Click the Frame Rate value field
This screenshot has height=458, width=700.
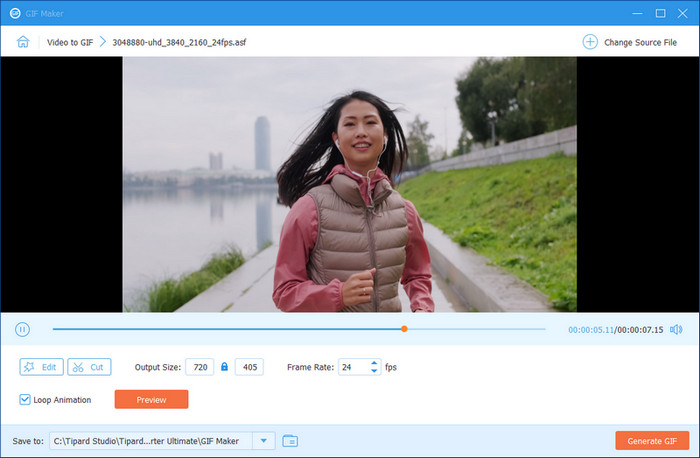[353, 367]
